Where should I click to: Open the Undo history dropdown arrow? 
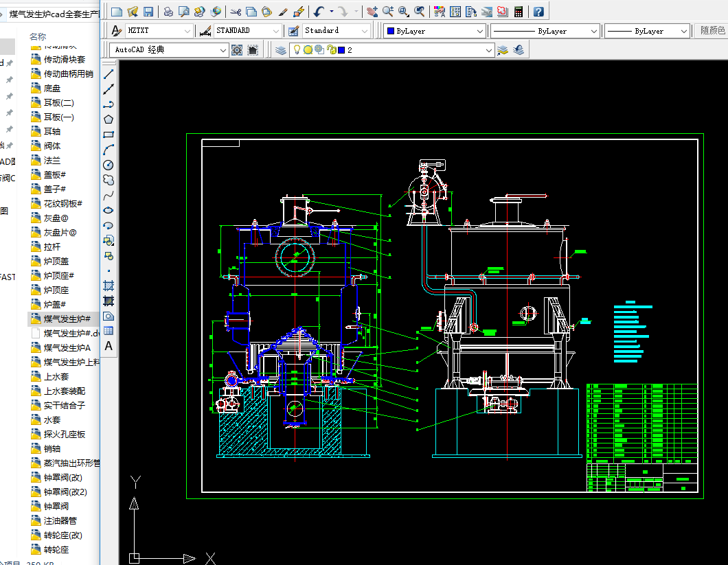pos(332,12)
